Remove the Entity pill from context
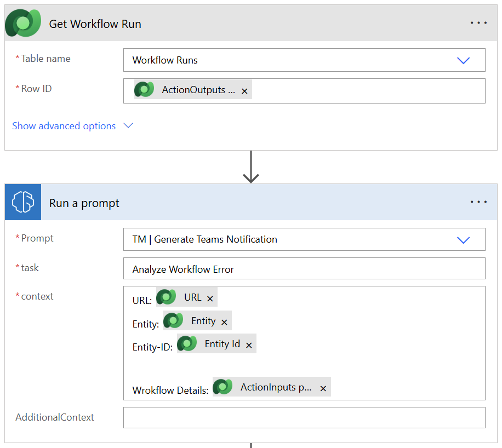 (x=224, y=321)
